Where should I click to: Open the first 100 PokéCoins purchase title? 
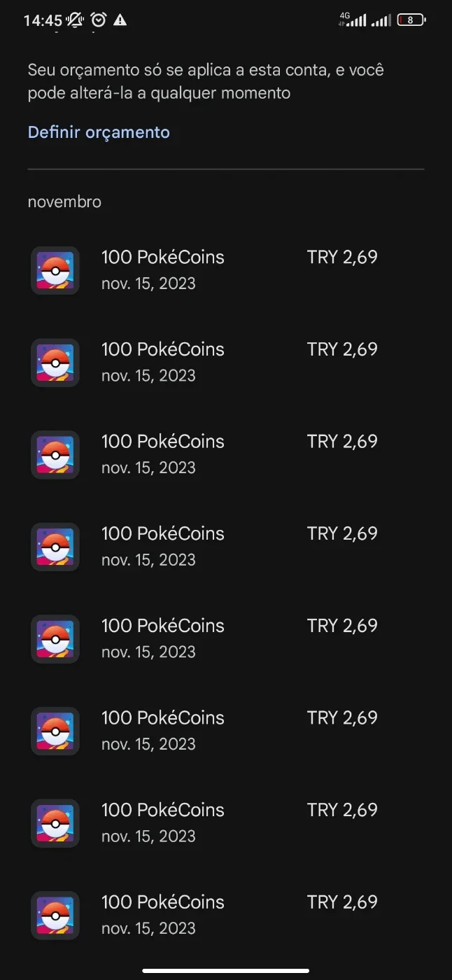click(163, 257)
